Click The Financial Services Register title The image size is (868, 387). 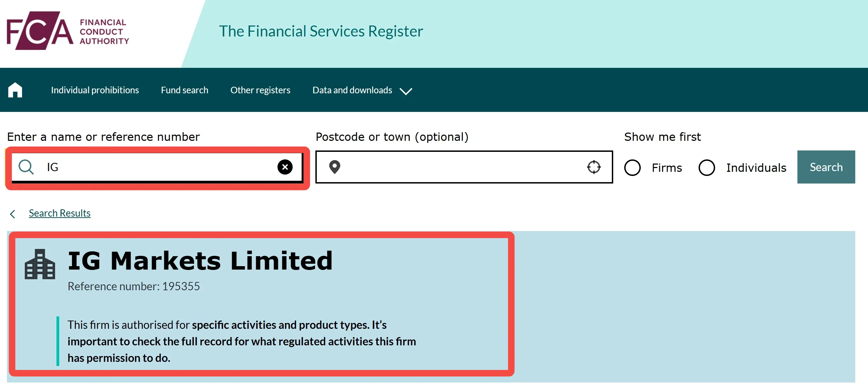click(x=321, y=31)
